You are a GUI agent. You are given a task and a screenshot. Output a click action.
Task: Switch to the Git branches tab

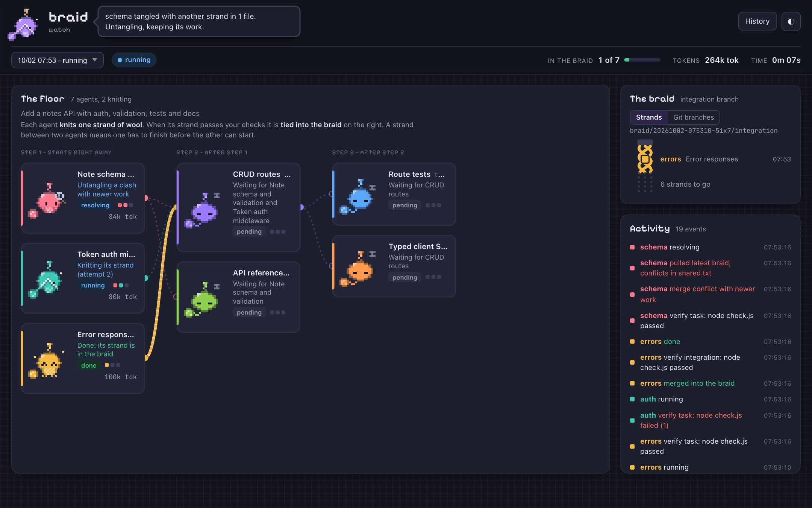(693, 117)
